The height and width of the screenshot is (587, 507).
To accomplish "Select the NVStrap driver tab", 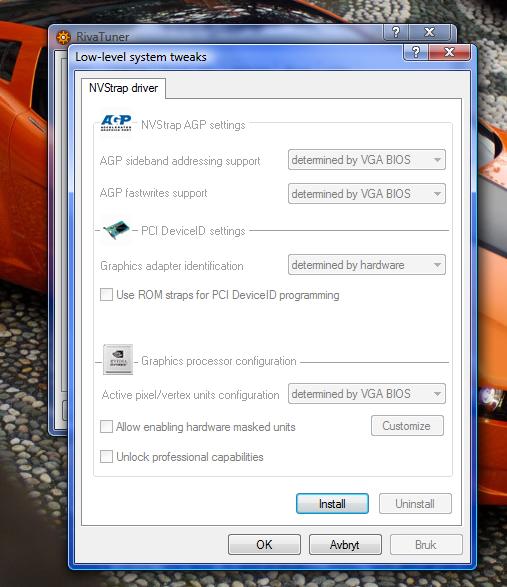I will (x=123, y=88).
